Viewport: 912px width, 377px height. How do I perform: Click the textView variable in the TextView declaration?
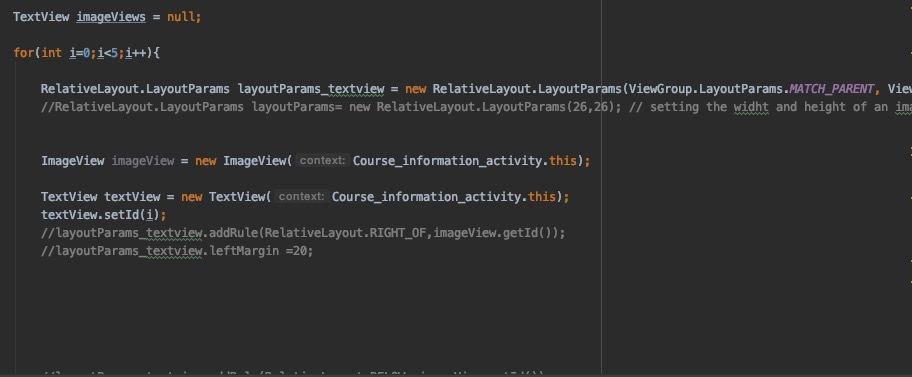click(132, 197)
